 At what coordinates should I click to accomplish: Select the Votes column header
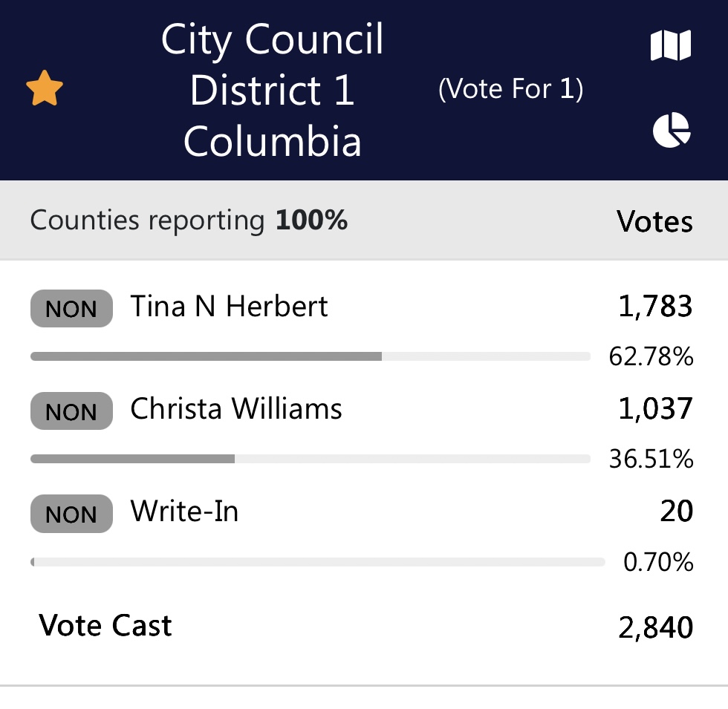tap(654, 220)
